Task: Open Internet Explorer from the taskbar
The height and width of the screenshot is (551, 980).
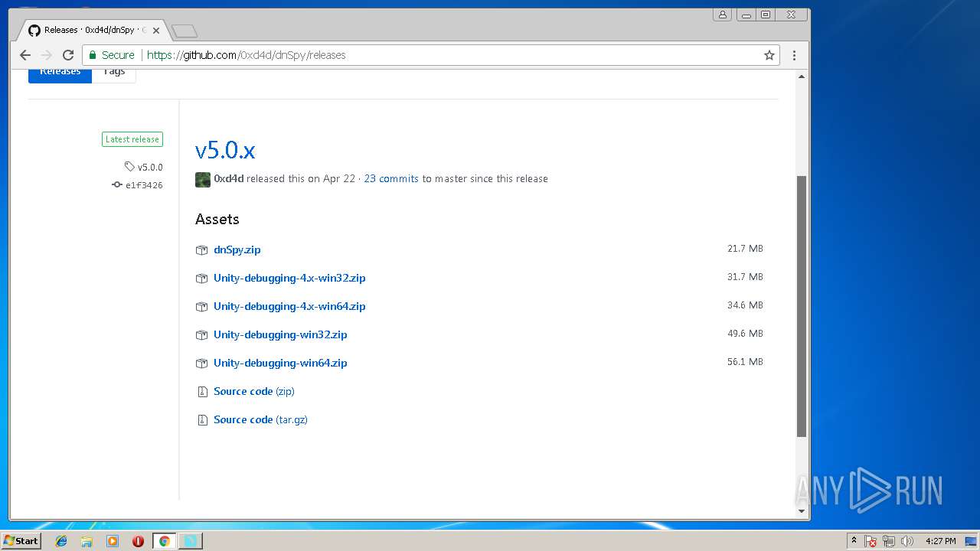Action: [61, 541]
